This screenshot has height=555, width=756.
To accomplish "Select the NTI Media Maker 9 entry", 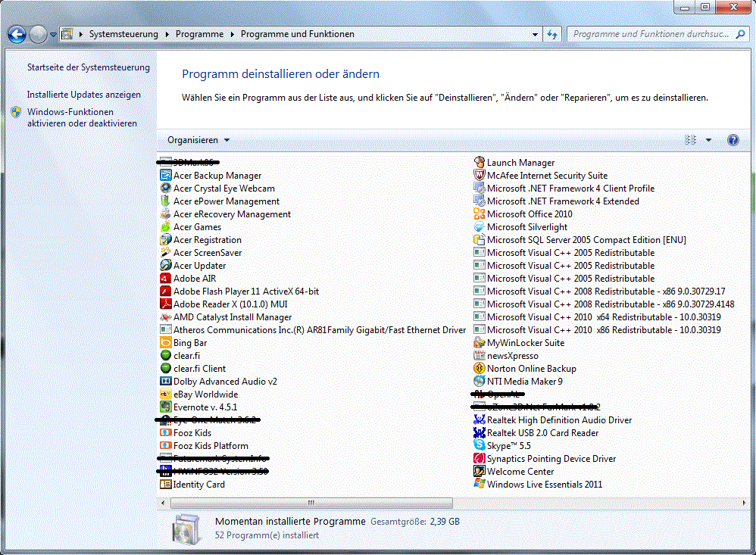I will point(518,382).
